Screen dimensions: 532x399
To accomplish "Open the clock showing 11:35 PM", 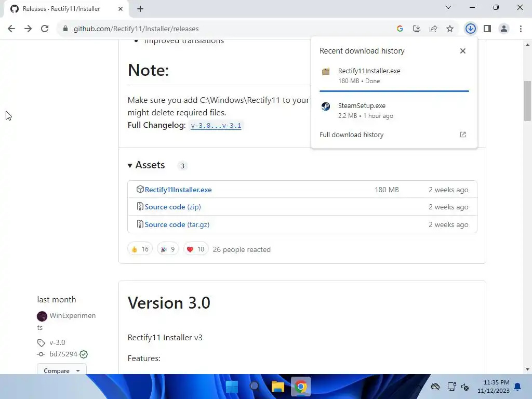I will click(x=494, y=387).
